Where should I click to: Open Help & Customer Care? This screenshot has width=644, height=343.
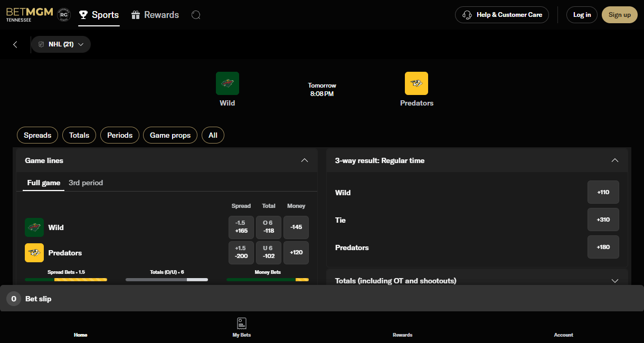[x=502, y=15]
